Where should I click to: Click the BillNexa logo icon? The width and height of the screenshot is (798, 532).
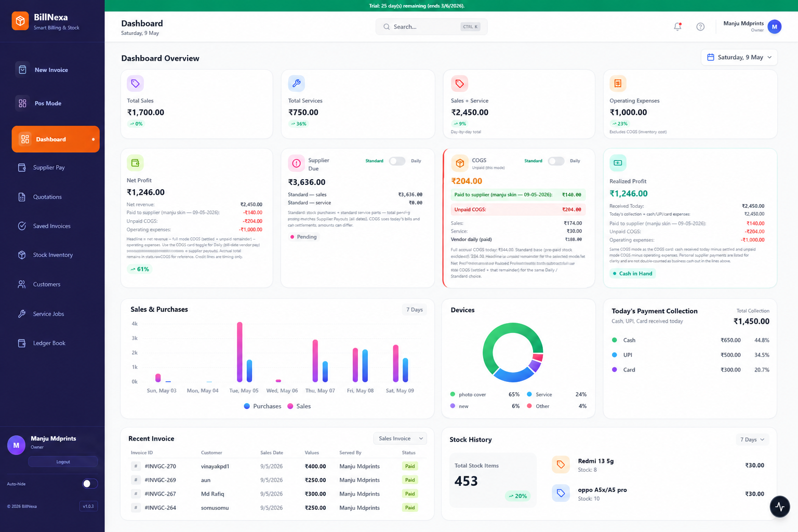point(20,21)
